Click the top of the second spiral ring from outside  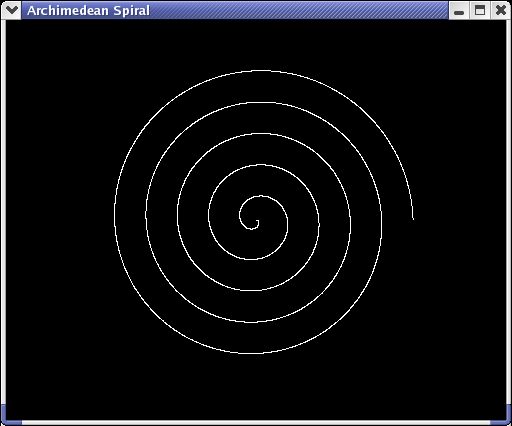262,102
